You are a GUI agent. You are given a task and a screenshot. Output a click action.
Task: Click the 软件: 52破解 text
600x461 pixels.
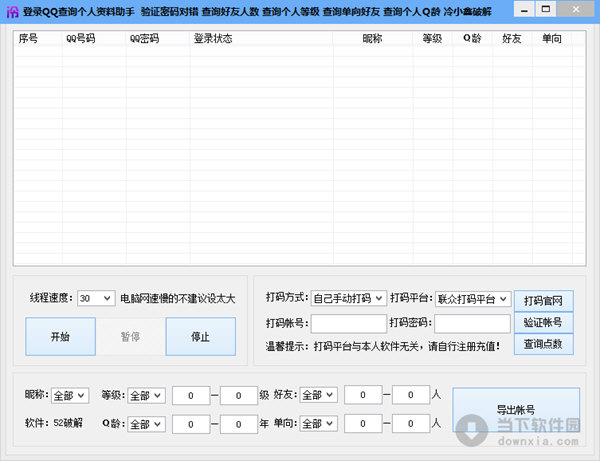click(x=54, y=423)
